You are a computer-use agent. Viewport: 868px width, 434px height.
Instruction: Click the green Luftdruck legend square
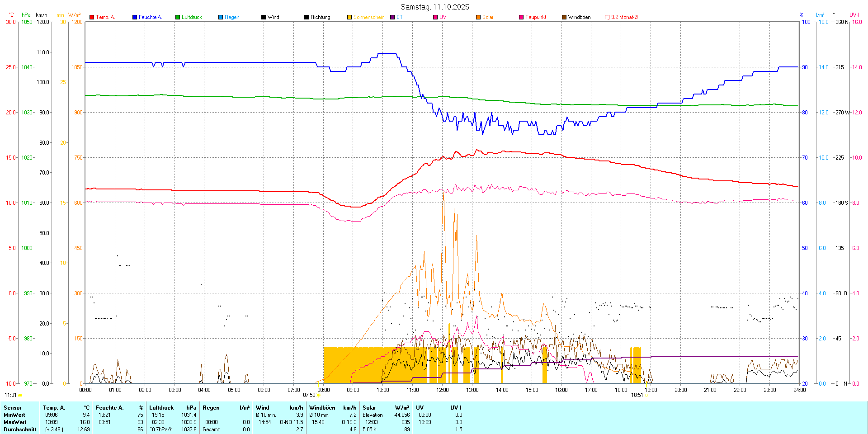(178, 17)
